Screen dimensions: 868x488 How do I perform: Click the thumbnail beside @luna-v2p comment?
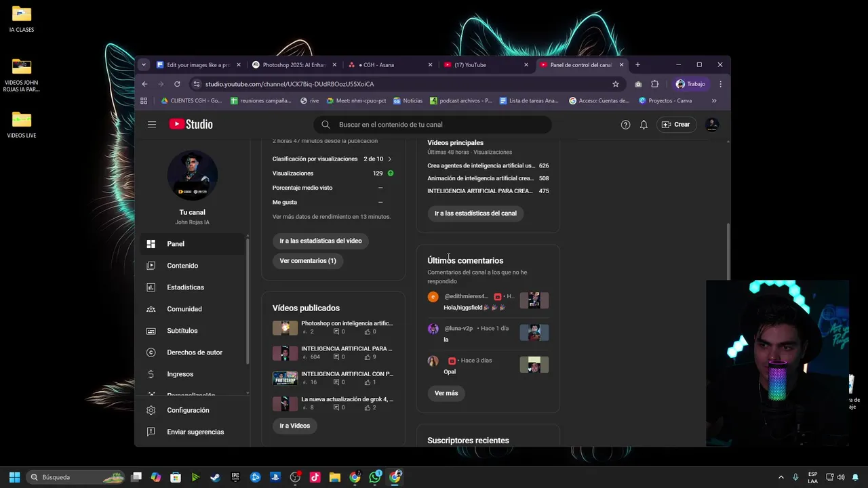(534, 332)
